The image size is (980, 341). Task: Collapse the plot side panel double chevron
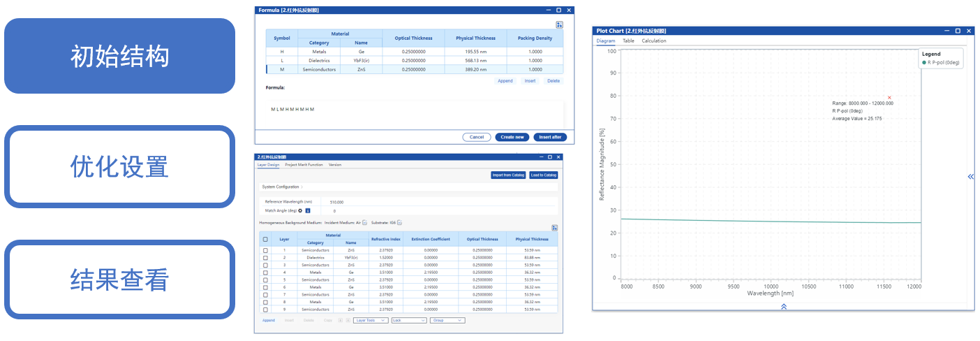(970, 177)
